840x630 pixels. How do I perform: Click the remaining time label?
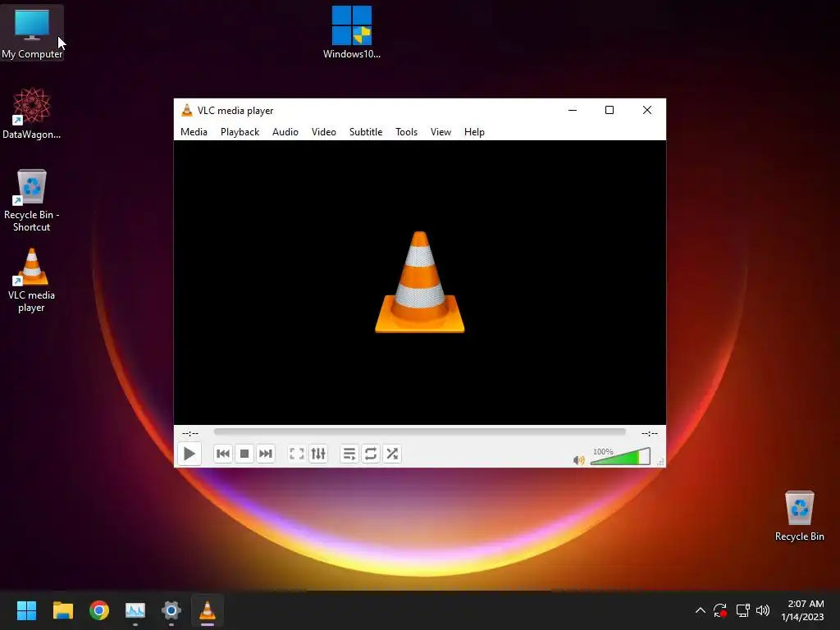(x=650, y=433)
